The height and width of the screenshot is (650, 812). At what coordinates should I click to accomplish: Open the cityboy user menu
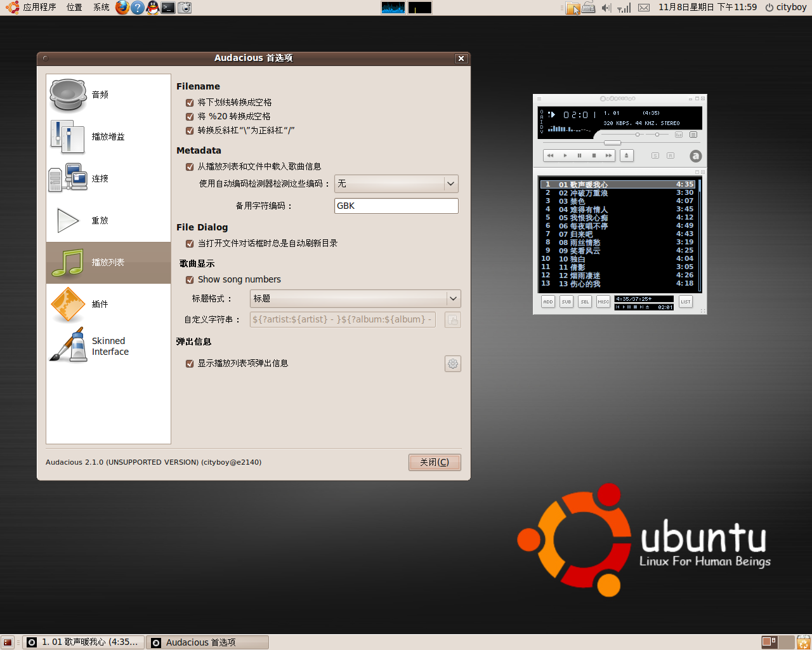[x=785, y=8]
